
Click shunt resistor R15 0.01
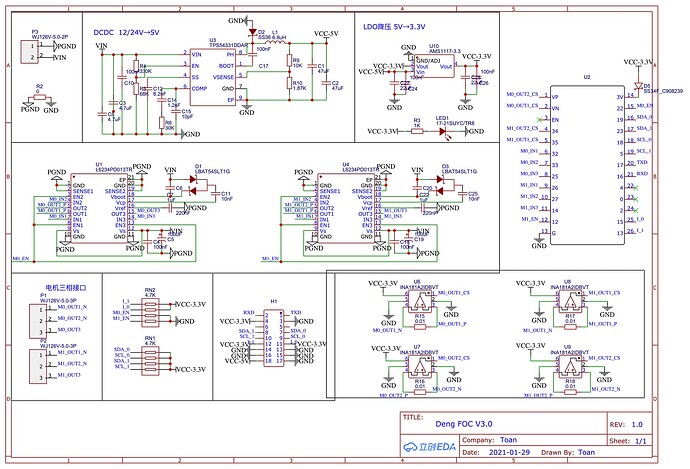[x=420, y=326]
